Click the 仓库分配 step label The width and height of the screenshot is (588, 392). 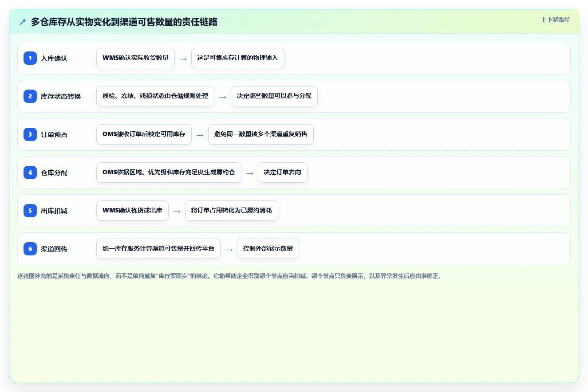tap(54, 172)
